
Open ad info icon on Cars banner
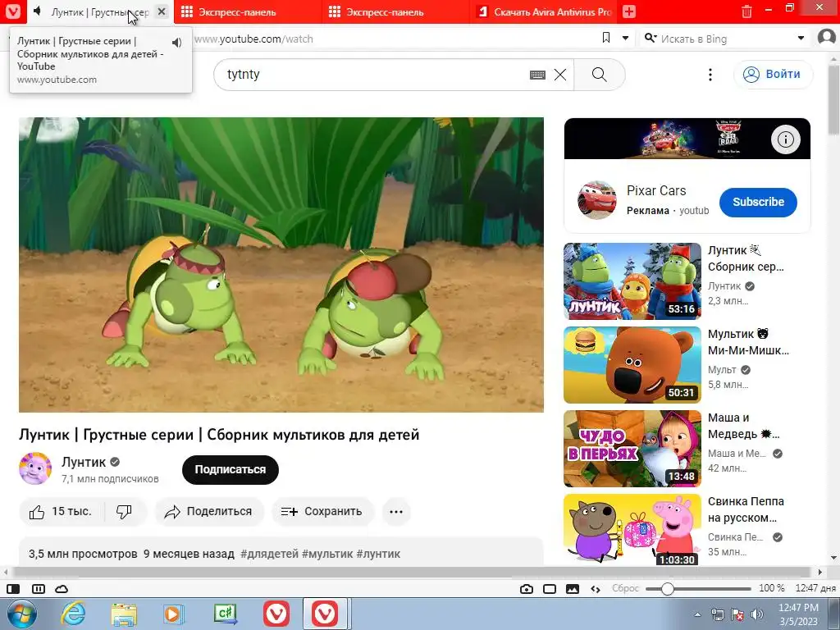click(785, 139)
